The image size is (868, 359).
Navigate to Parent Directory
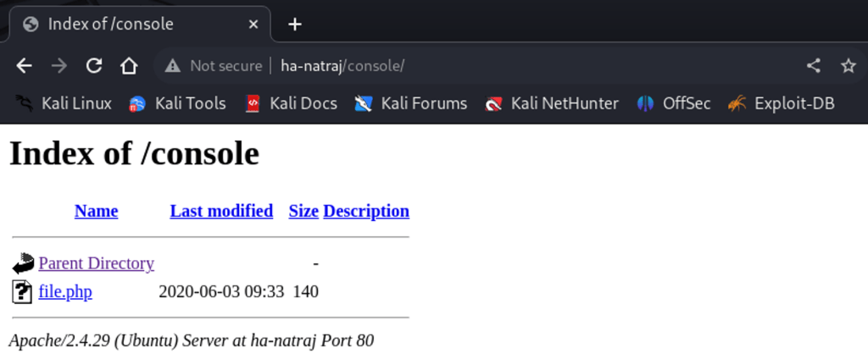tap(96, 263)
